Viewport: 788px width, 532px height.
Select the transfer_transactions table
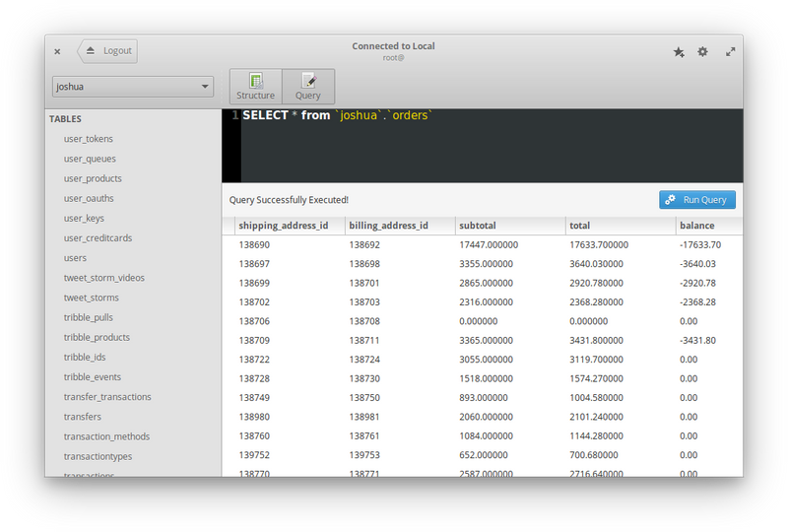[x=107, y=397]
